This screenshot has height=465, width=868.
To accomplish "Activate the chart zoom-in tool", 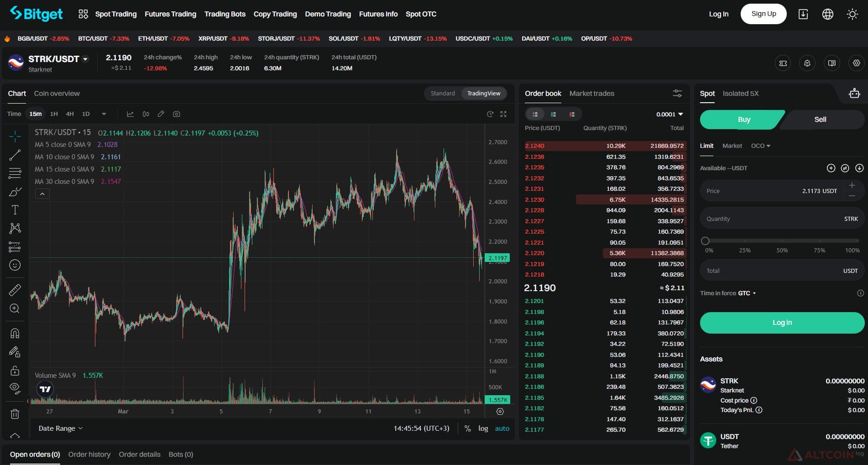I will click(x=15, y=308).
